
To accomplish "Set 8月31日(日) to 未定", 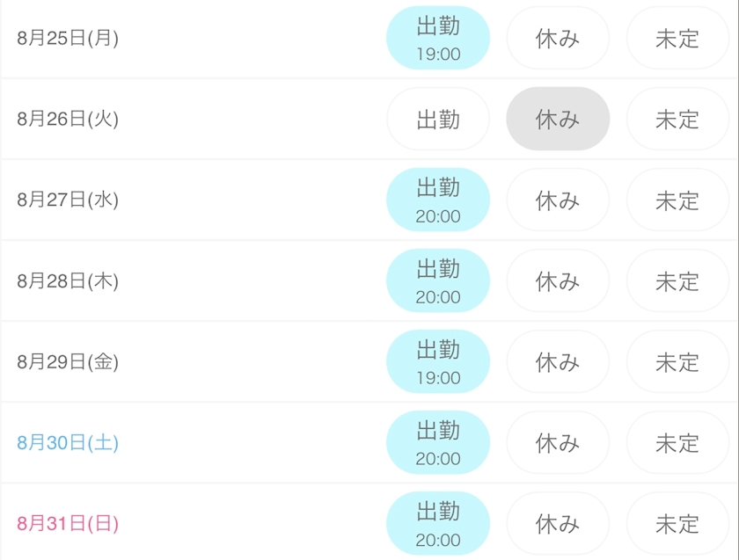I will click(677, 524).
